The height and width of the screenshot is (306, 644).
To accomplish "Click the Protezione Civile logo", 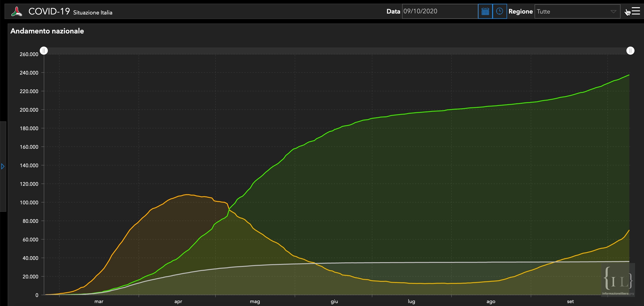I will [16, 12].
